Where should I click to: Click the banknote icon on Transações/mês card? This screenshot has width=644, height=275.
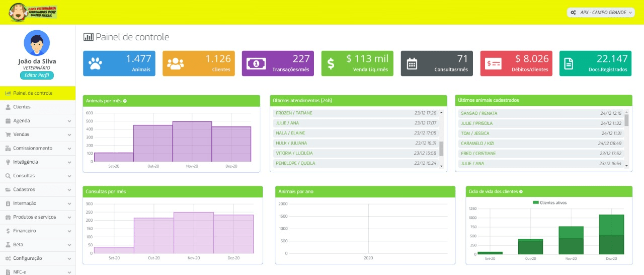256,63
